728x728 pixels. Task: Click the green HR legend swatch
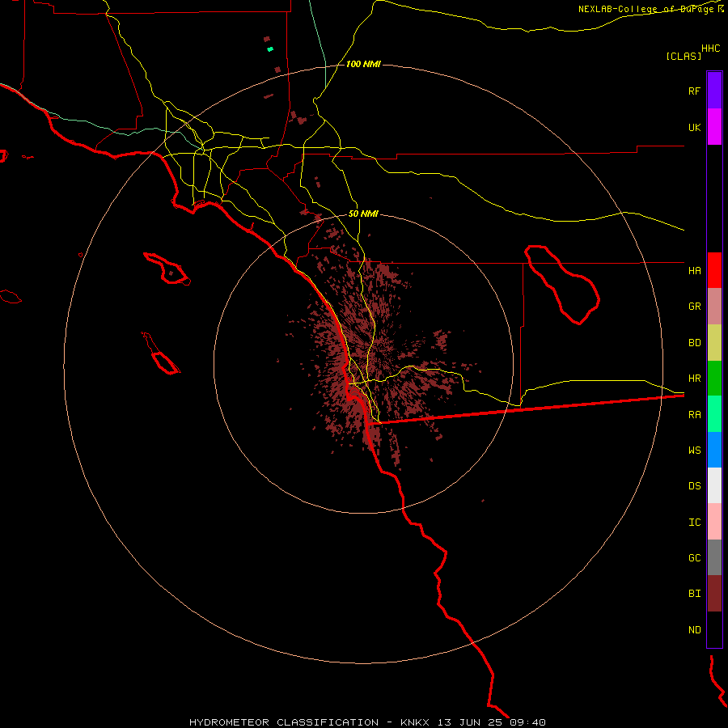[714, 379]
